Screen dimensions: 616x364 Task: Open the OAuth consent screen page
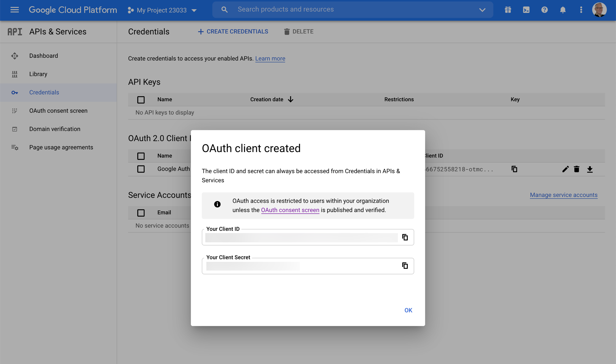pos(58,111)
